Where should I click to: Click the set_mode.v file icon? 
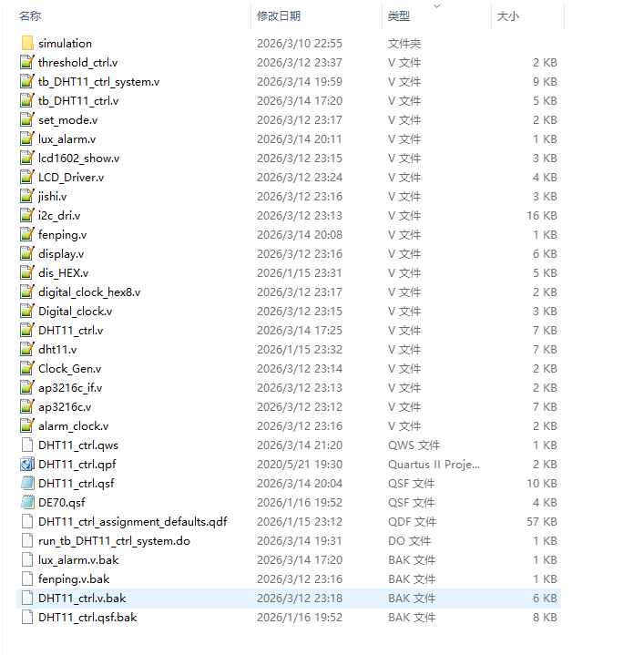(27, 120)
